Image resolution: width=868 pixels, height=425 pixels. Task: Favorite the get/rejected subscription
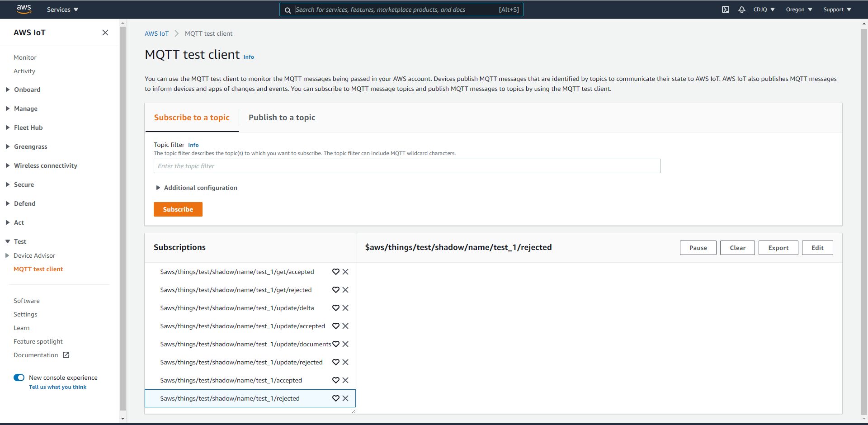(336, 290)
